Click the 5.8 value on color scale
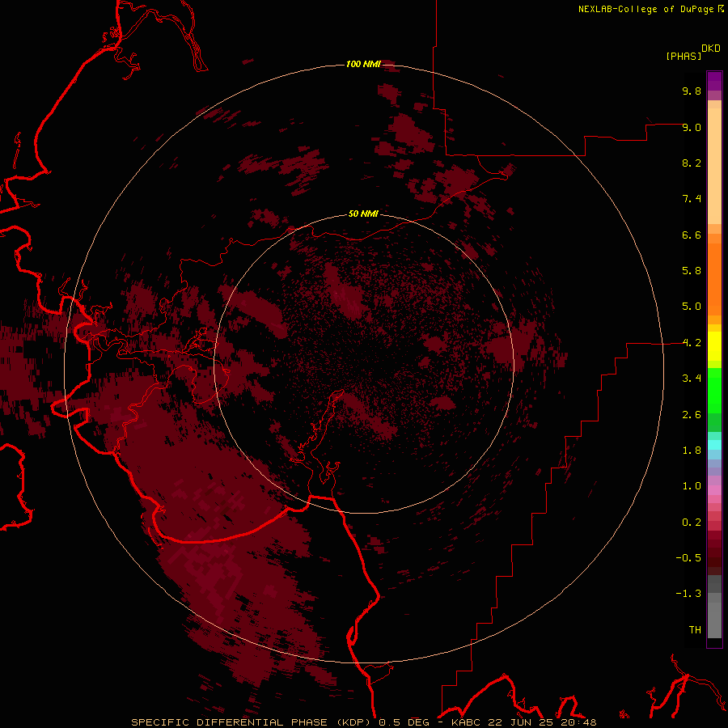Screen dimensions: 728x728 coord(692,271)
